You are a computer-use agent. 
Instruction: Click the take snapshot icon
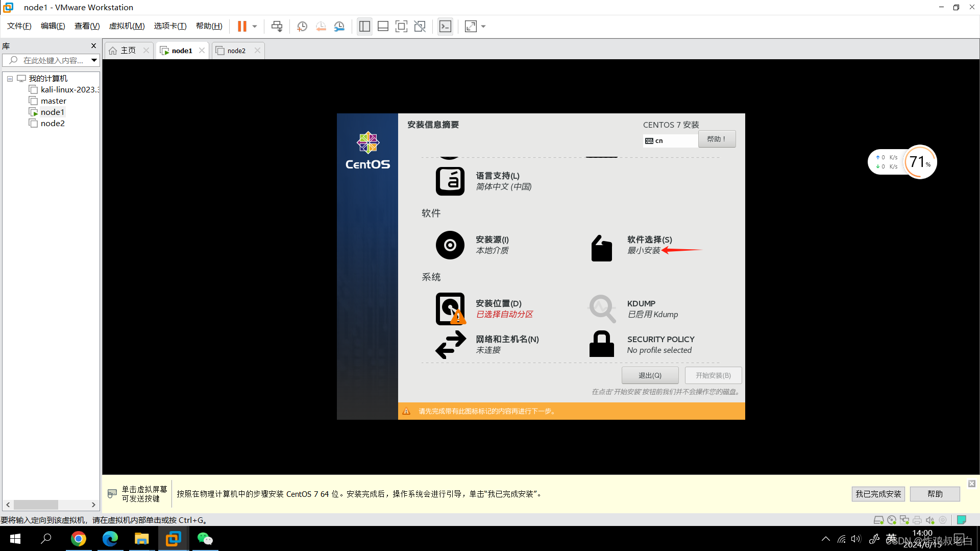tap(302, 26)
